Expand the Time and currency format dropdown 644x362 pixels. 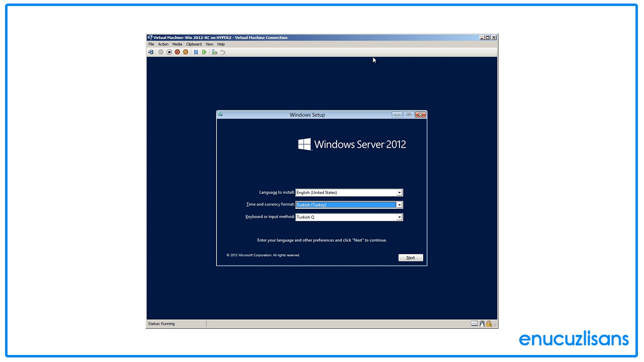coord(399,205)
